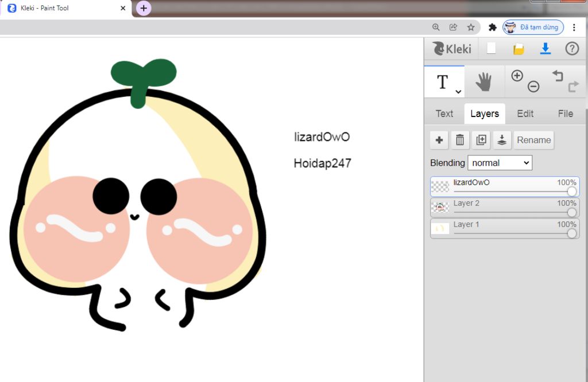588x382 pixels.
Task: Open the Chrome three-dot menu
Action: 574,27
